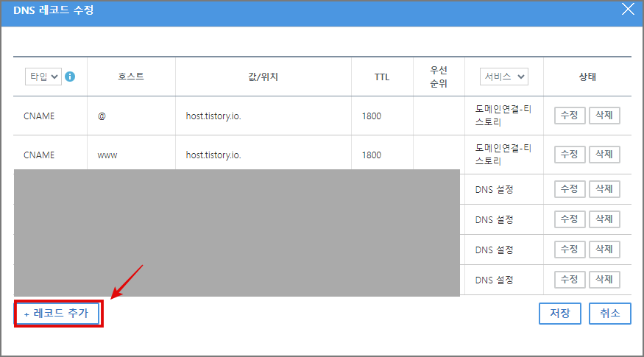Viewport: 644px width, 357px height.
Task: Click TTL 1800 in the @ row
Action: (x=371, y=116)
